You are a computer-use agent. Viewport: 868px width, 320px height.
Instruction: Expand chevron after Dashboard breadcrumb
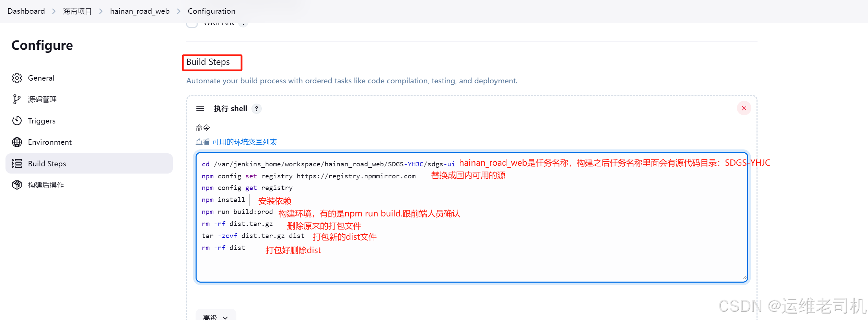coord(54,11)
